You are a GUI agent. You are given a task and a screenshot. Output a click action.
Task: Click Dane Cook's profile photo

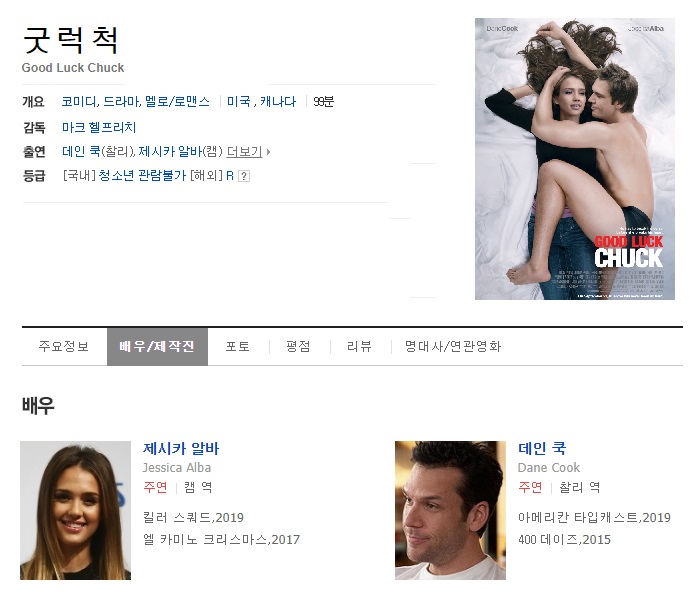(450, 510)
